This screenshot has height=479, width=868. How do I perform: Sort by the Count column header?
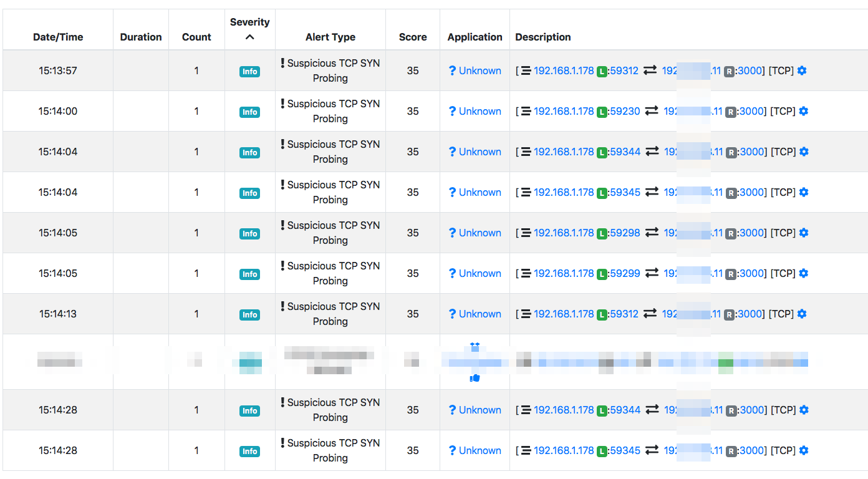coord(196,37)
